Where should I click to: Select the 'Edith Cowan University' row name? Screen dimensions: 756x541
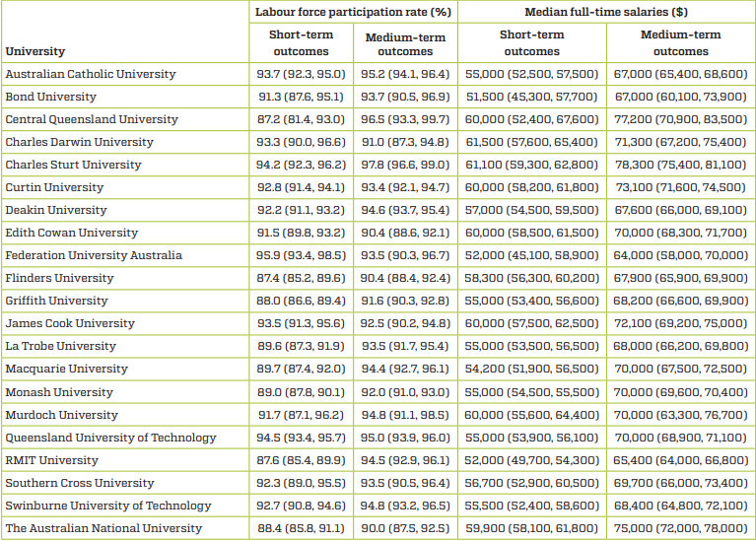click(x=71, y=233)
